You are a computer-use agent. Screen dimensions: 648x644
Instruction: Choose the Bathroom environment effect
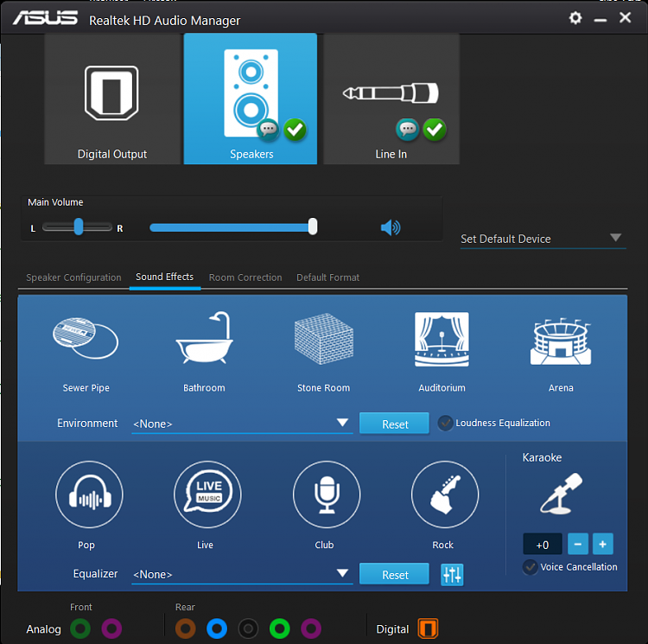(x=205, y=338)
